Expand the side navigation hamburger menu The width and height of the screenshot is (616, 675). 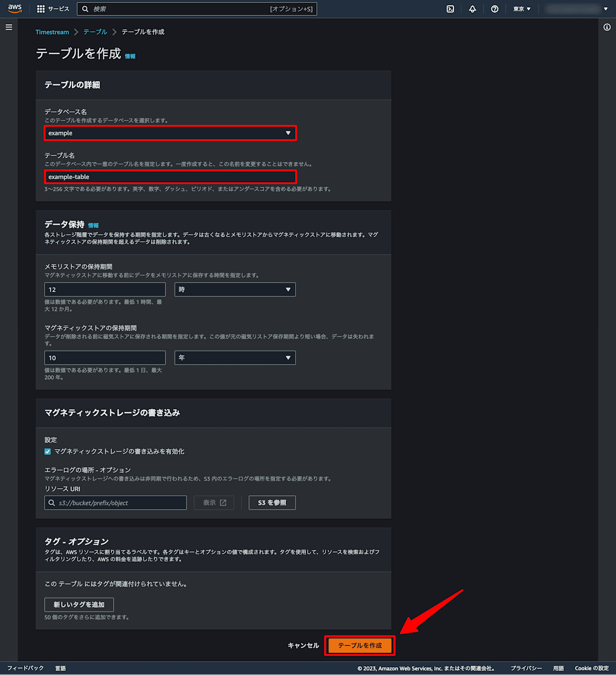pyautogui.click(x=9, y=27)
